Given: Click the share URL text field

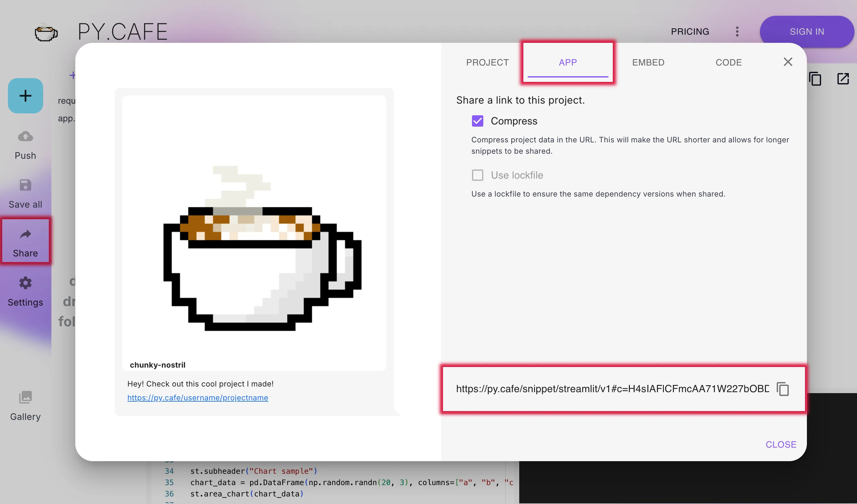Looking at the screenshot, I should coord(612,389).
